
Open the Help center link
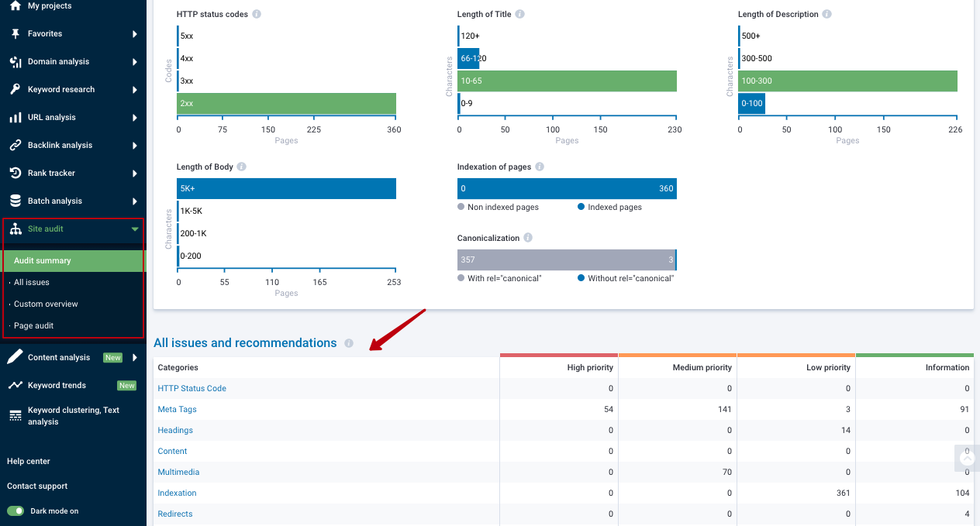pos(29,462)
